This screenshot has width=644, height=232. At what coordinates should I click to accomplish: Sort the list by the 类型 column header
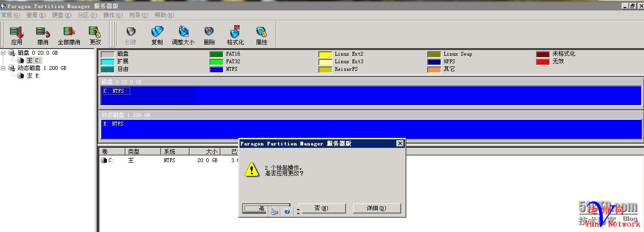pyautogui.click(x=143, y=152)
